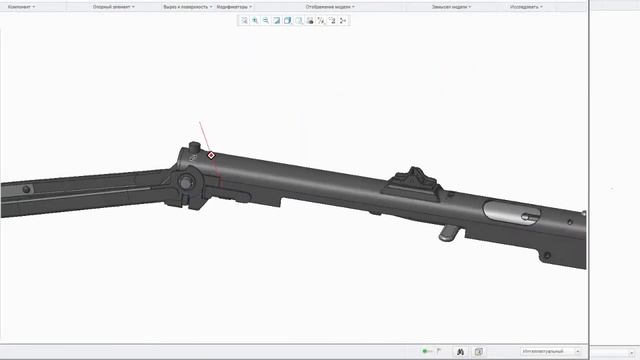Open the saved orientations icon
The width and height of the screenshot is (640, 360).
click(x=299, y=20)
